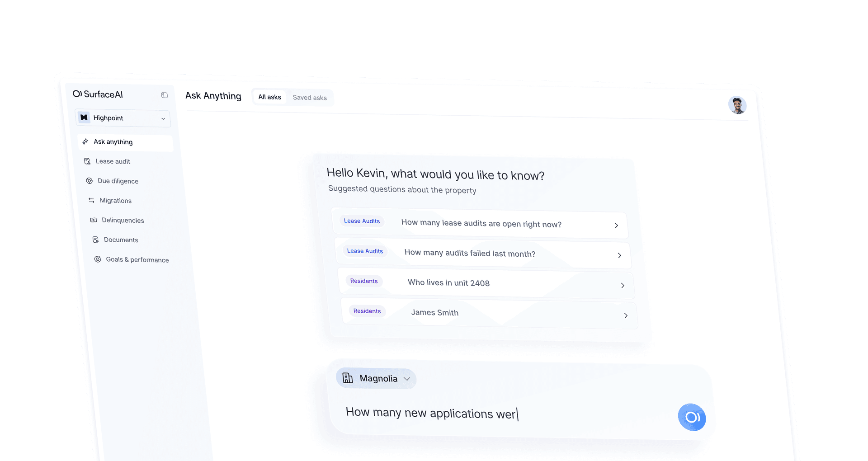
Task: Open the Highpoint workspace dropdown
Action: coord(123,118)
